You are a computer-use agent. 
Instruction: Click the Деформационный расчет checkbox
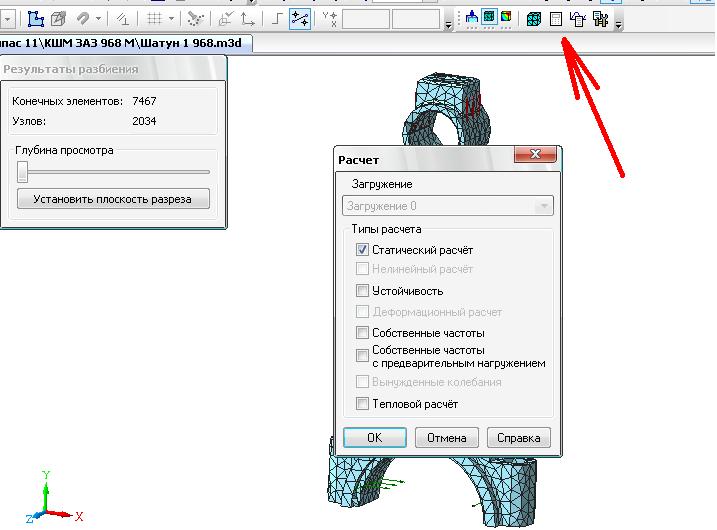(362, 311)
